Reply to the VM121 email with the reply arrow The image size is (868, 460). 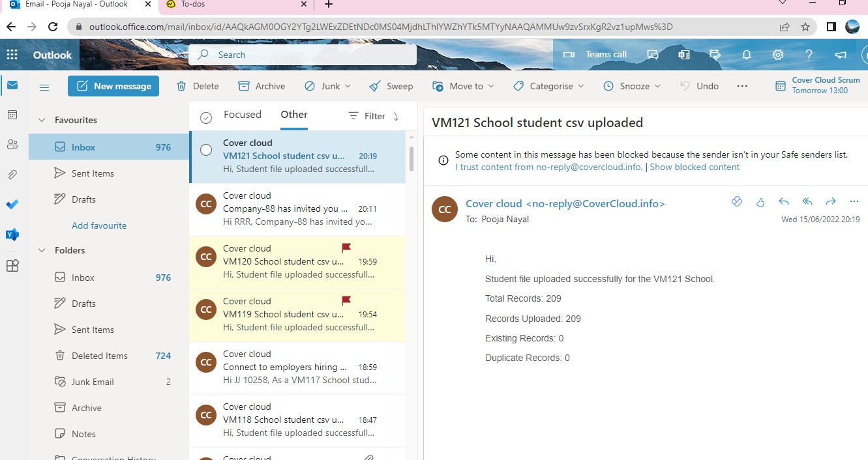(784, 202)
